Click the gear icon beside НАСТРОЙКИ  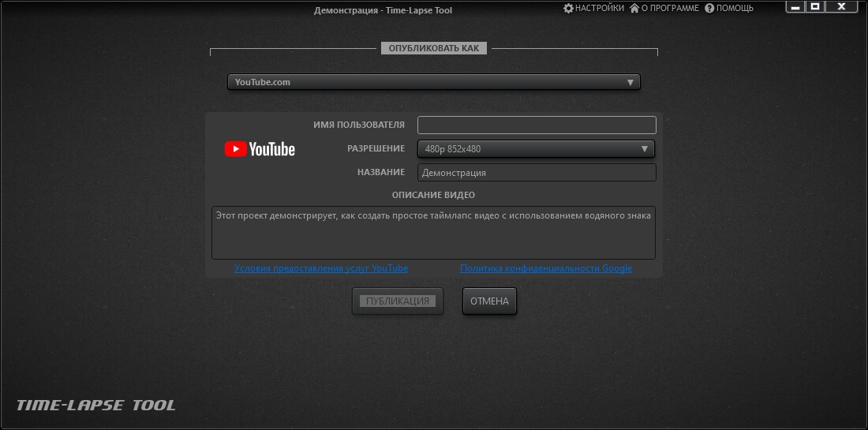point(568,8)
